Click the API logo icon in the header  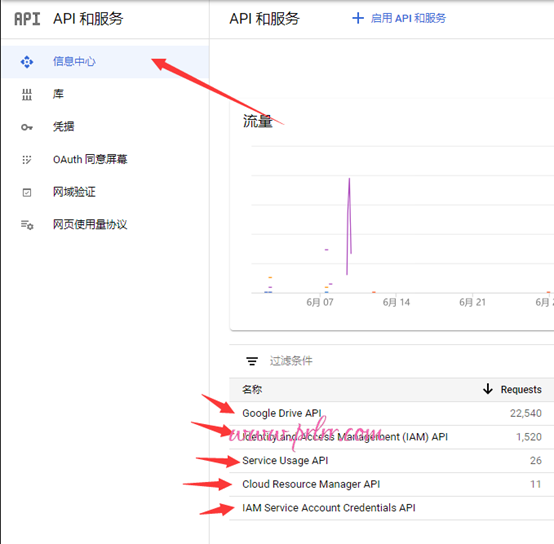pyautogui.click(x=27, y=19)
